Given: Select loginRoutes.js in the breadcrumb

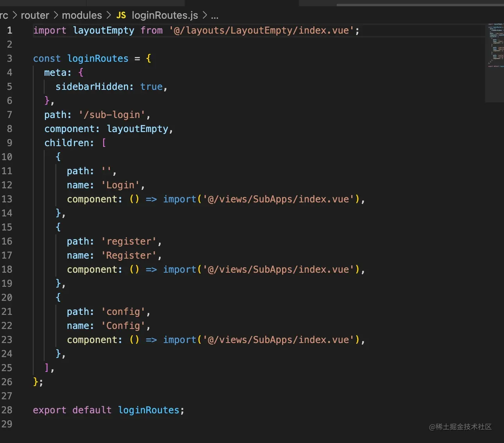Looking at the screenshot, I should pos(165,15).
